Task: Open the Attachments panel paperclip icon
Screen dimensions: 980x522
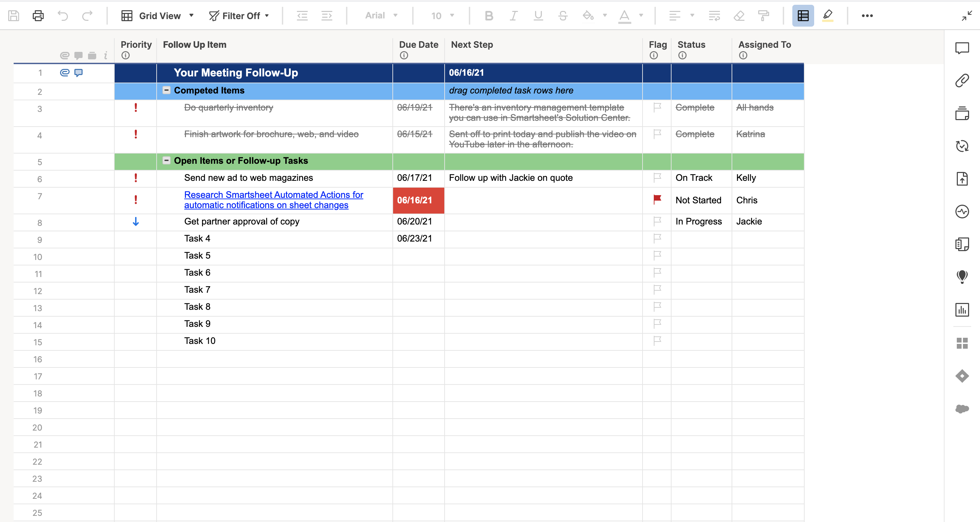Action: point(962,81)
